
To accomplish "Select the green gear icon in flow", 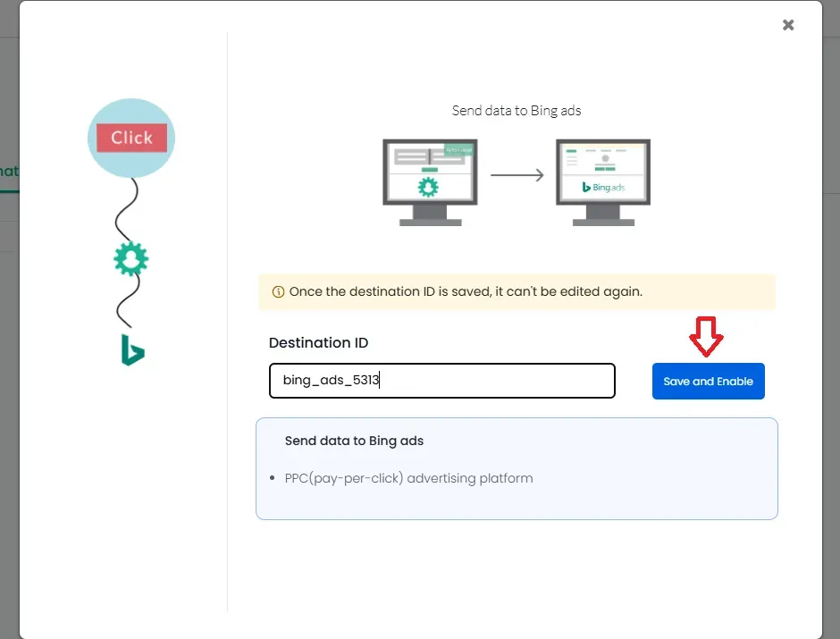I will (x=130, y=259).
